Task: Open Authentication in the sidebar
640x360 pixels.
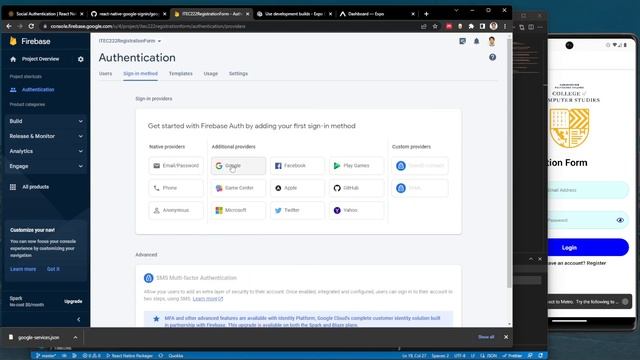Action: click(38, 90)
